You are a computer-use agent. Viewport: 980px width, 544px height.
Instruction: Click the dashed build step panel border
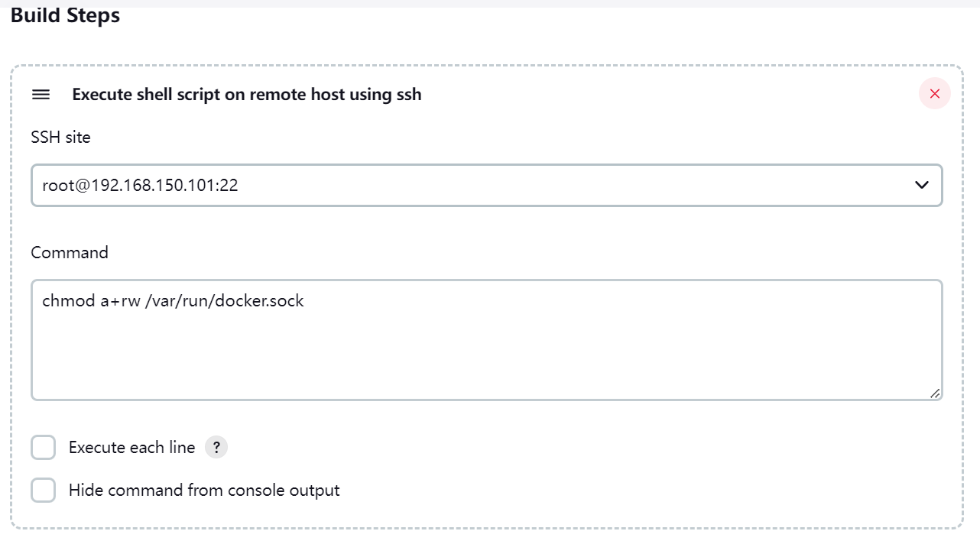point(487,66)
